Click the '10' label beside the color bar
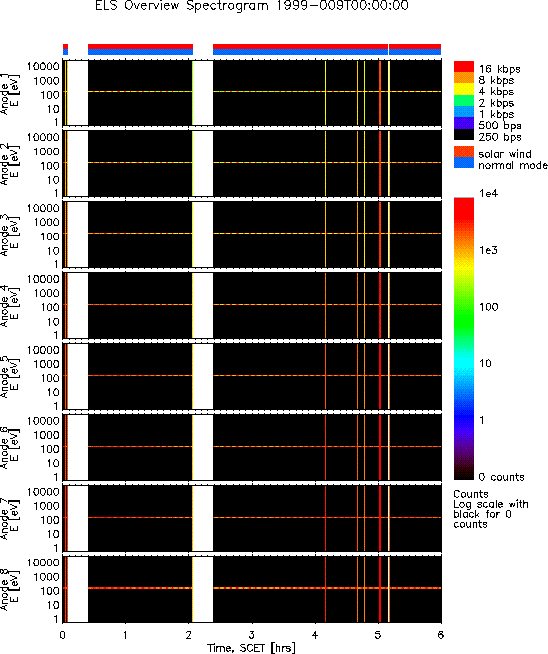Screen dimensions: 548x654 485,363
